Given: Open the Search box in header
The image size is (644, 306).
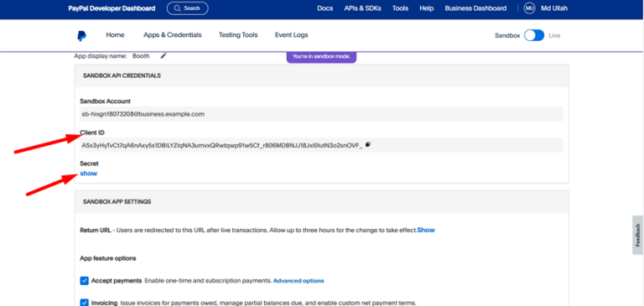Looking at the screenshot, I should pyautogui.click(x=187, y=8).
